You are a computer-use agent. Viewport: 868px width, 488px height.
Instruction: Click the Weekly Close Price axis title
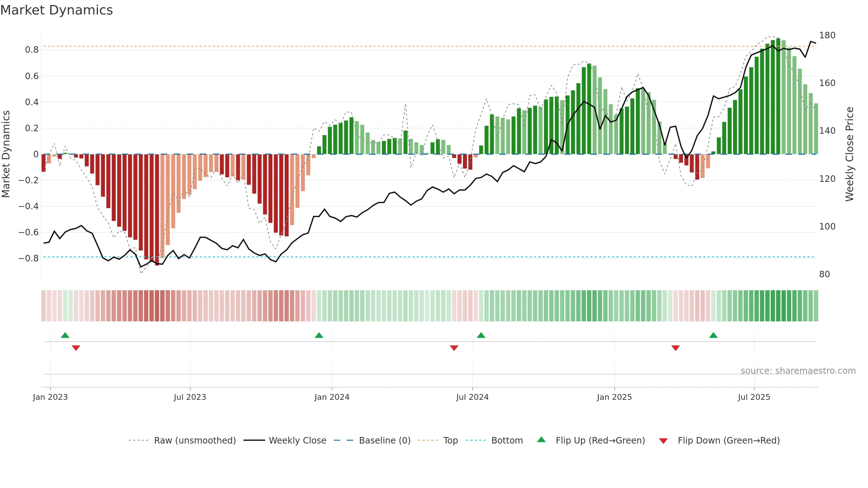coord(850,154)
